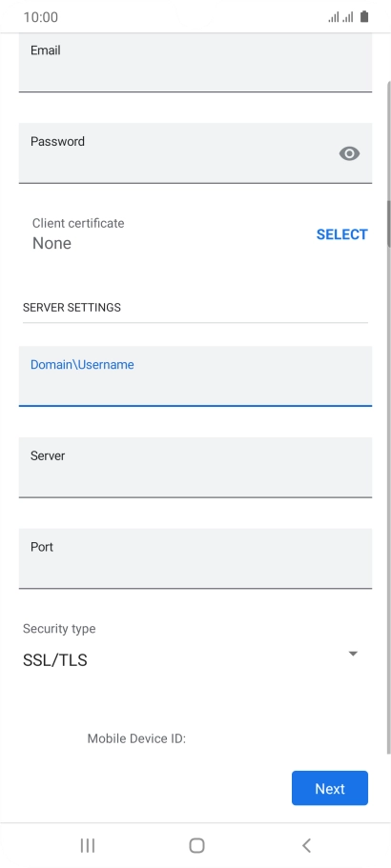Tap the recent apps navigation icon
The image size is (391, 868).
click(88, 845)
